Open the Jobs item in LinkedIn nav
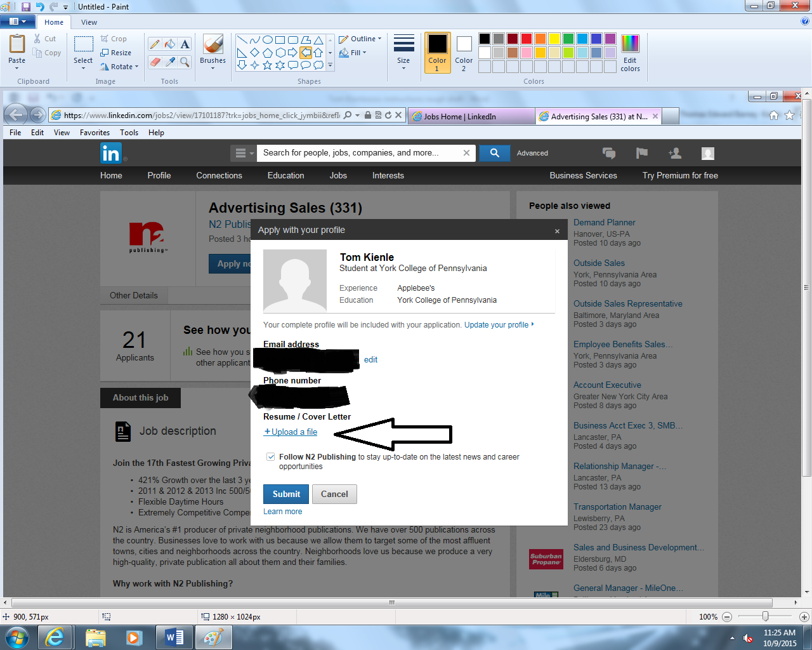Screen dimensions: 812x650 (x=338, y=175)
